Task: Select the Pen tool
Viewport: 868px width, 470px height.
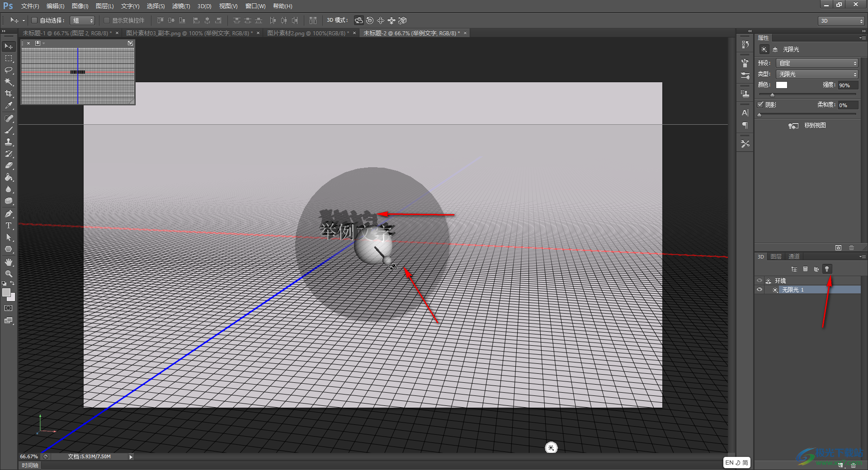Action: (9, 214)
